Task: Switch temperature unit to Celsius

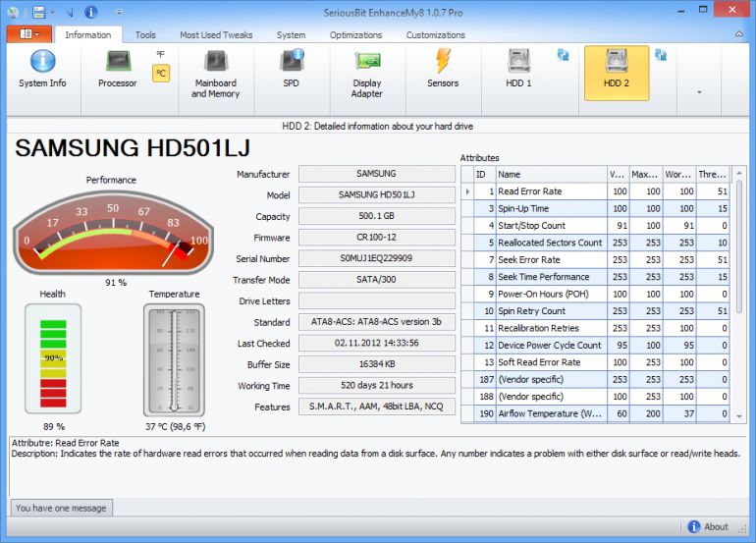Action: 161,74
